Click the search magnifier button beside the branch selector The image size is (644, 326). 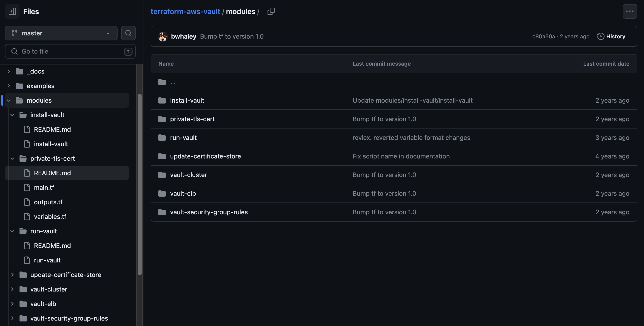coord(128,33)
